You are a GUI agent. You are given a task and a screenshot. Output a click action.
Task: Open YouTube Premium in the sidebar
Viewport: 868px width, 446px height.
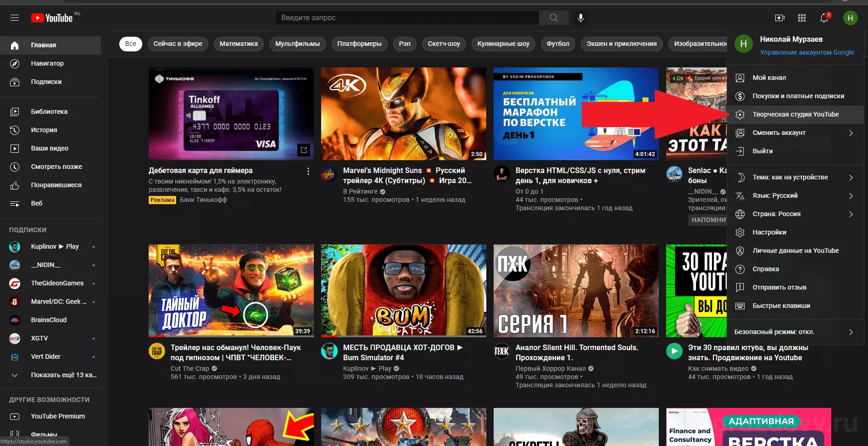tap(50, 416)
